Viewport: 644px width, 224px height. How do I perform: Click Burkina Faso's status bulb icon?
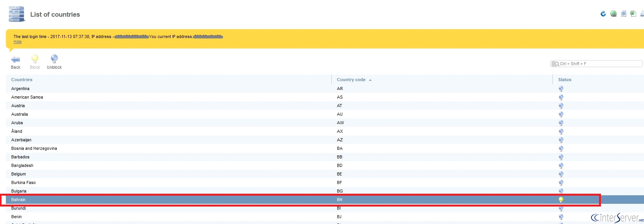(x=561, y=183)
